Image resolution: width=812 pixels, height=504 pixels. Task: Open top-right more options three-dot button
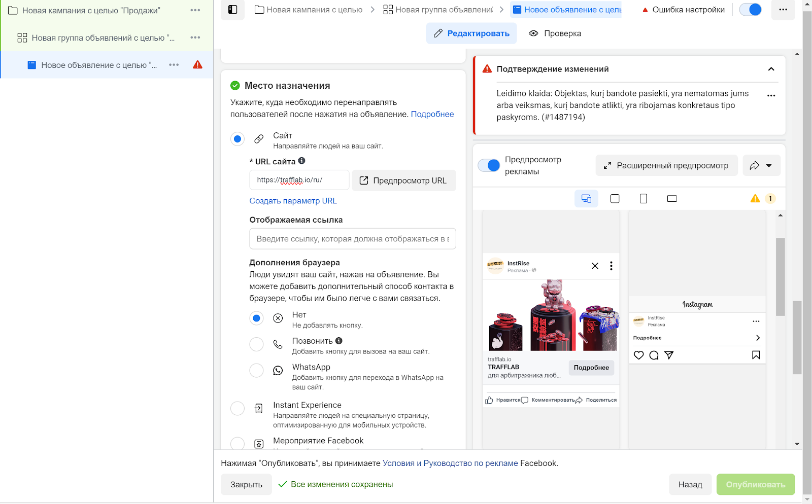tap(783, 10)
